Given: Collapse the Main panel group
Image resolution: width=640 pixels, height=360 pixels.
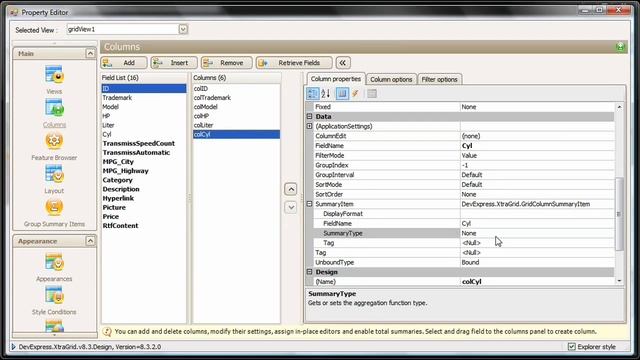Looking at the screenshot, I should tap(90, 53).
